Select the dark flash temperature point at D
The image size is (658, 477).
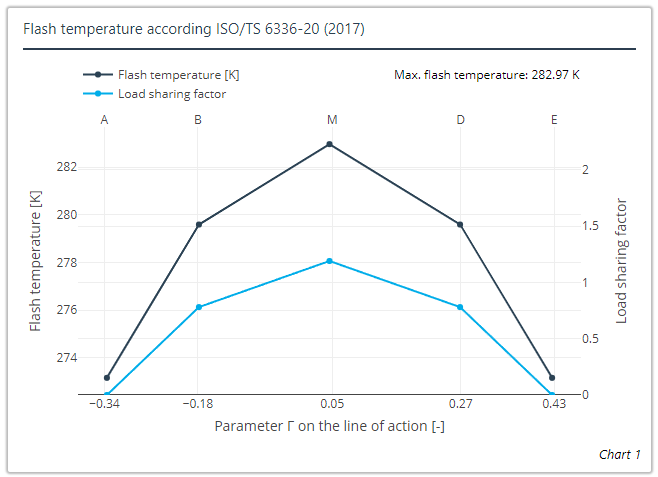coord(460,224)
